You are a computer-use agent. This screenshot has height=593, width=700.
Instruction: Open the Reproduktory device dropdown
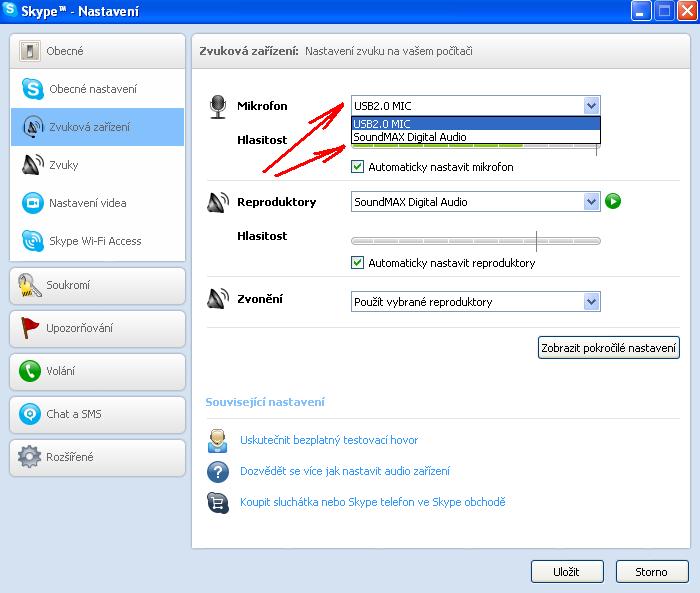click(476, 202)
